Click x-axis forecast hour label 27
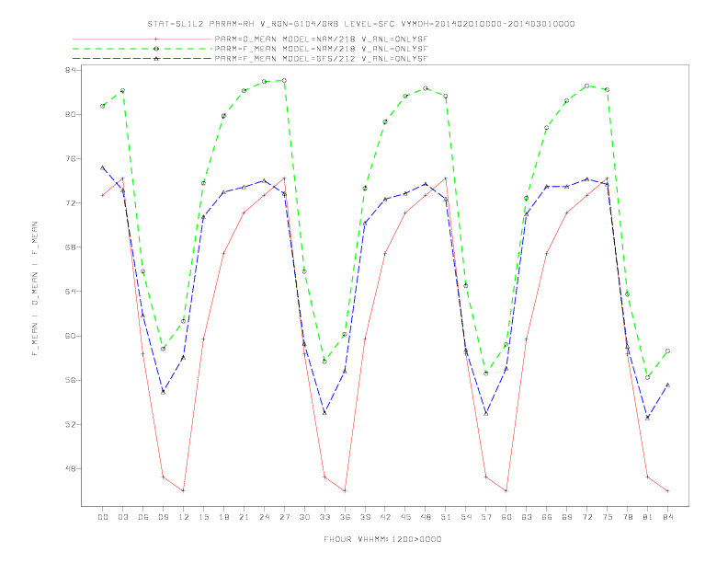This screenshot has height=563, width=728. pos(285,517)
